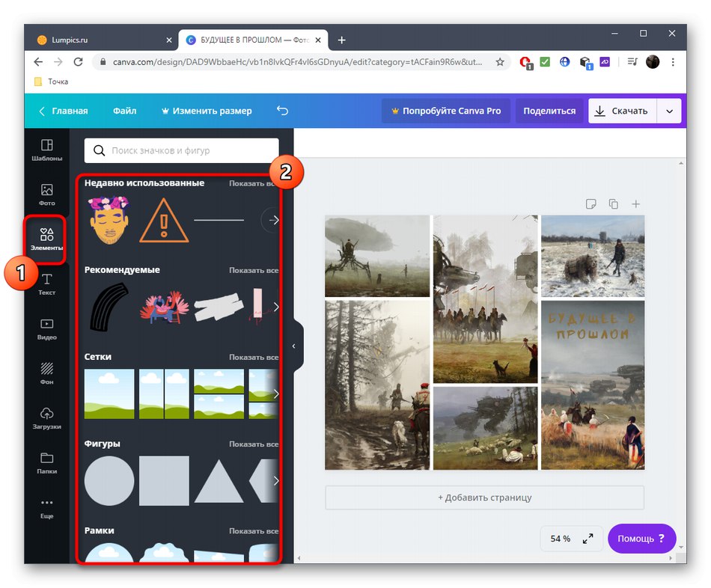Go back in the browser
Image resolution: width=711 pixels, height=588 pixels.
(38, 61)
